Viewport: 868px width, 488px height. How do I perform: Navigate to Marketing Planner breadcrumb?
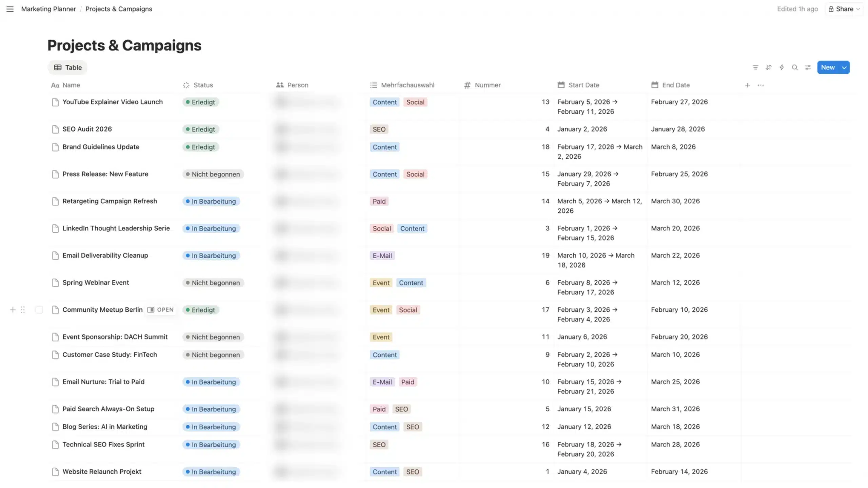[48, 9]
